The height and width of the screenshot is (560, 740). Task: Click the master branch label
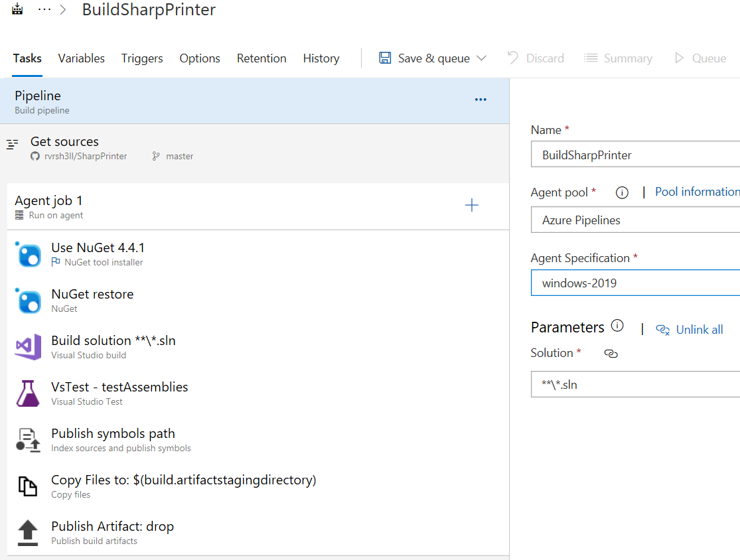click(x=179, y=156)
